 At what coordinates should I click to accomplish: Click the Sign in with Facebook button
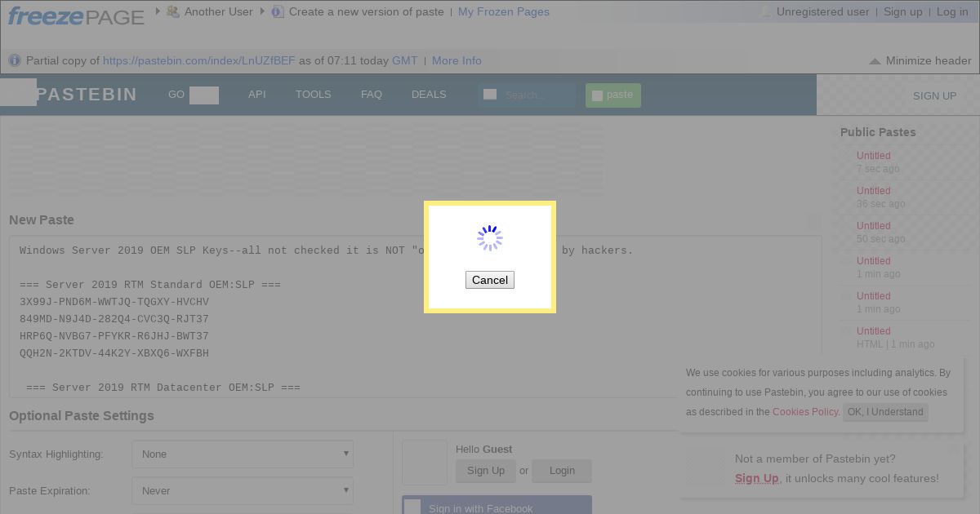click(x=497, y=505)
